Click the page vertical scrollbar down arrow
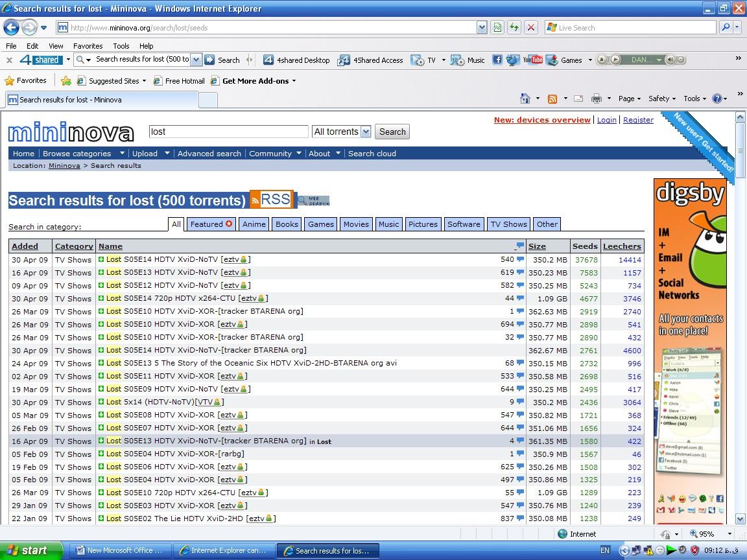This screenshot has height=560, width=747. [740, 519]
